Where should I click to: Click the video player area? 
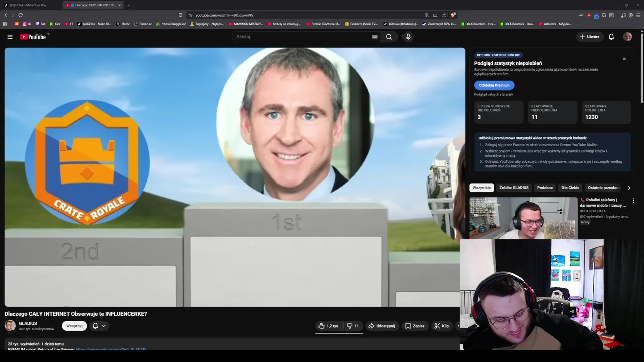(x=235, y=177)
